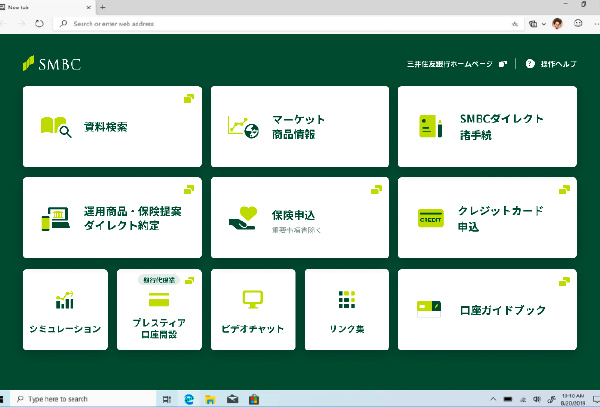600x407 pixels.
Task: Click the volume icon in system tray
Action: click(x=537, y=399)
